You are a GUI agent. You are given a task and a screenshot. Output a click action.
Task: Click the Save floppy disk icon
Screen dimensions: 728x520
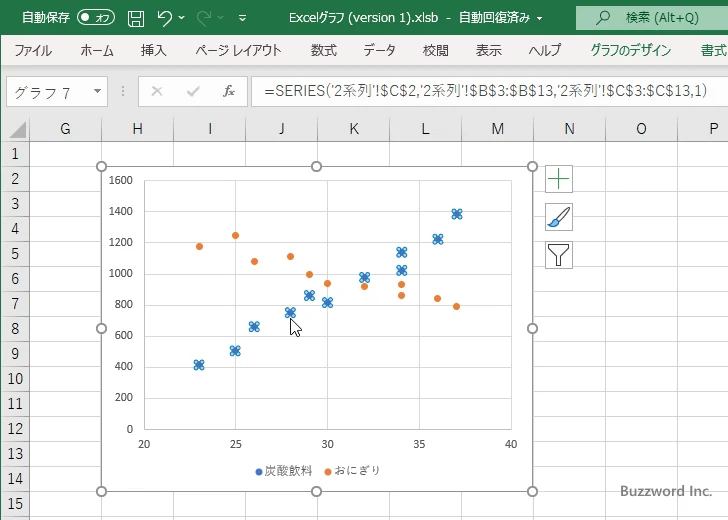tap(136, 18)
